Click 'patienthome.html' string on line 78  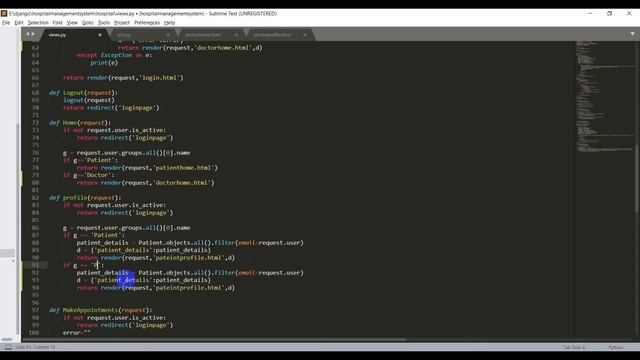[184, 168]
